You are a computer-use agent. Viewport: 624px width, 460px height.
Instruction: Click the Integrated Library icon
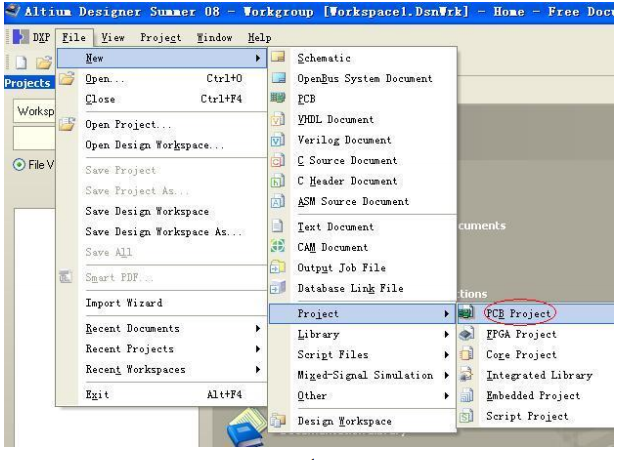point(466,374)
